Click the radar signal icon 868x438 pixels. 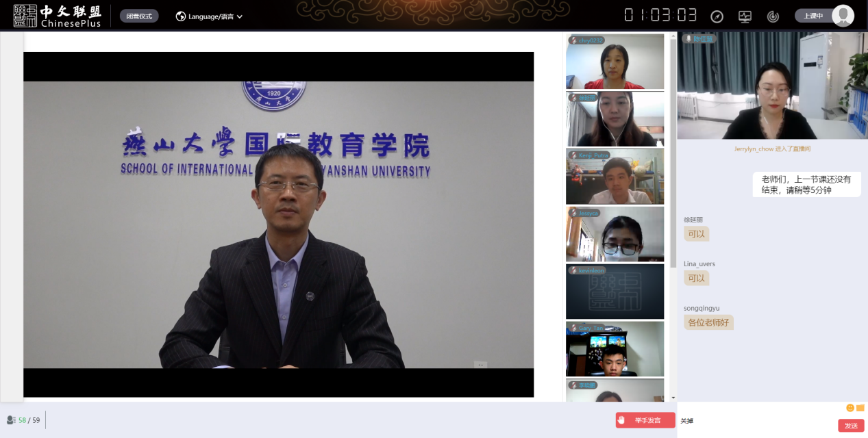point(773,16)
